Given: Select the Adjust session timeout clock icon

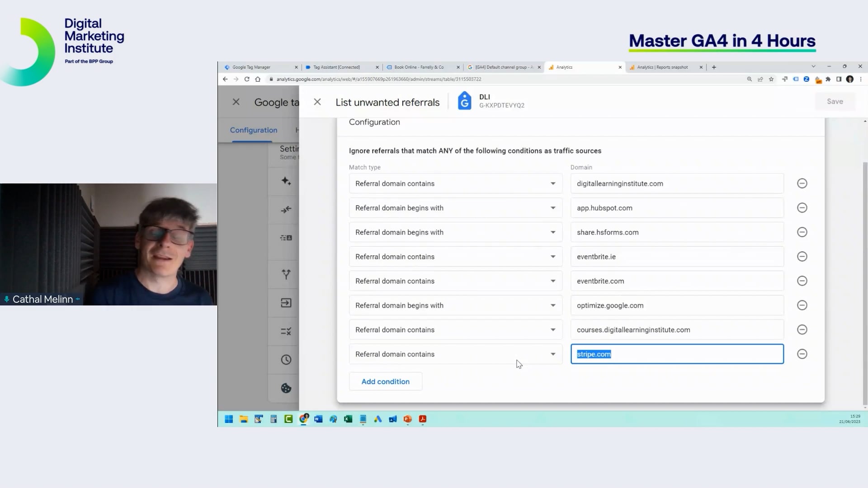Looking at the screenshot, I should click(286, 360).
